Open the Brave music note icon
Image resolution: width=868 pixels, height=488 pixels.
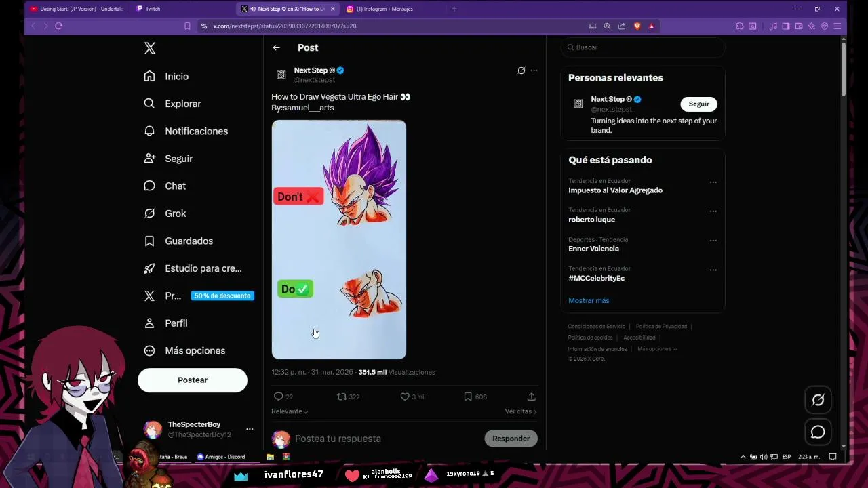point(773,26)
